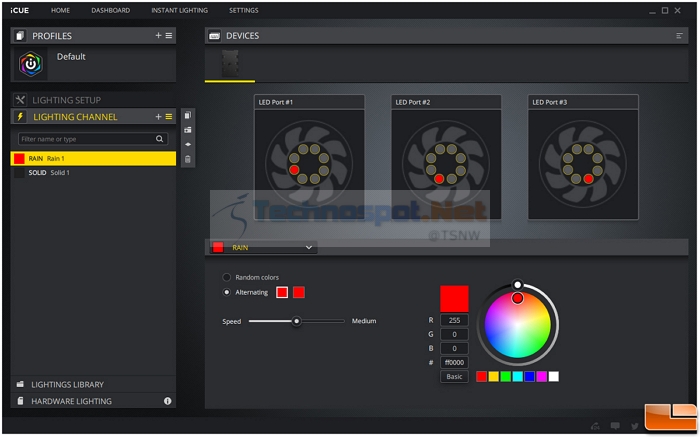Viewport: 700px width, 437px height.
Task: Select the Rain 1 lighting effect
Action: click(x=93, y=158)
